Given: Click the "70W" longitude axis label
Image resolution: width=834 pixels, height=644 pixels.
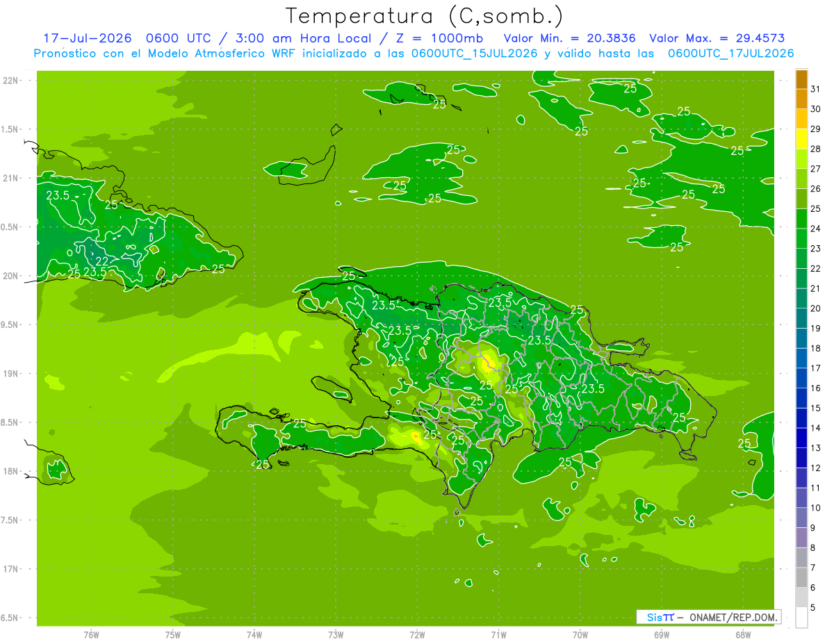Looking at the screenshot, I should click(580, 634).
